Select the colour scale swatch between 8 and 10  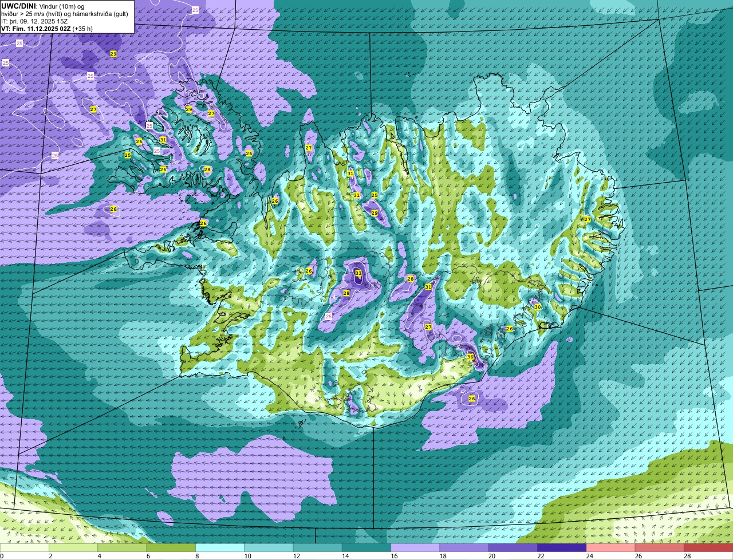point(220,548)
